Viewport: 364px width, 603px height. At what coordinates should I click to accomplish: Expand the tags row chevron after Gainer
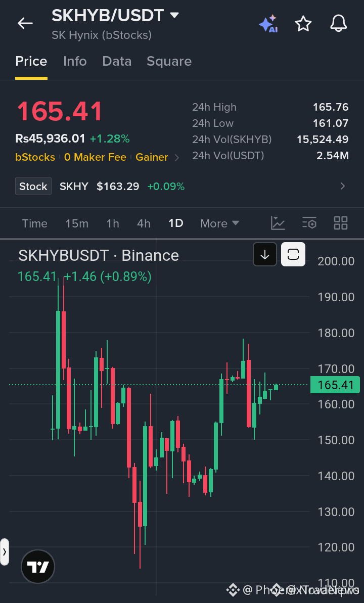(x=177, y=157)
